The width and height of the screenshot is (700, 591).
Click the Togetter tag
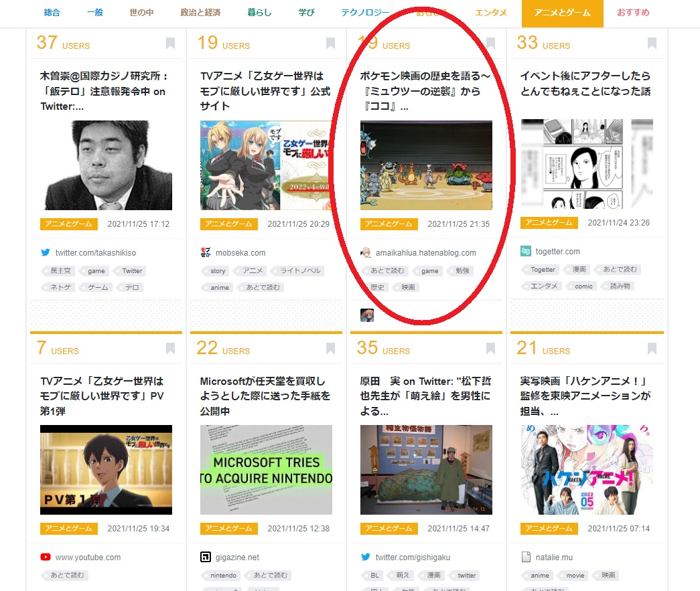pos(541,270)
